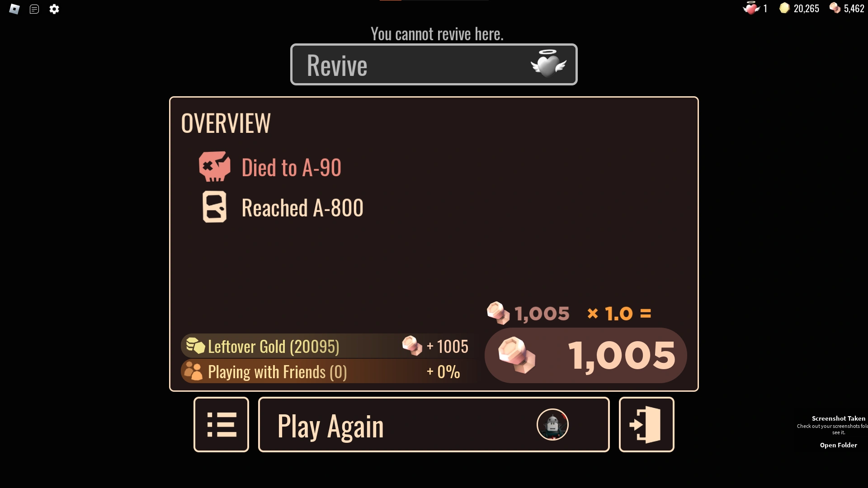Open Folder from screenshot notification
868x488 pixels.
[x=838, y=445]
